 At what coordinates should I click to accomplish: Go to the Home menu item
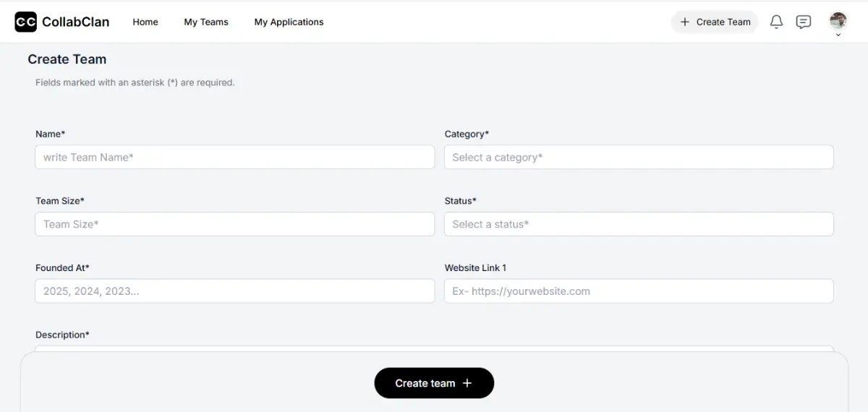(x=145, y=22)
